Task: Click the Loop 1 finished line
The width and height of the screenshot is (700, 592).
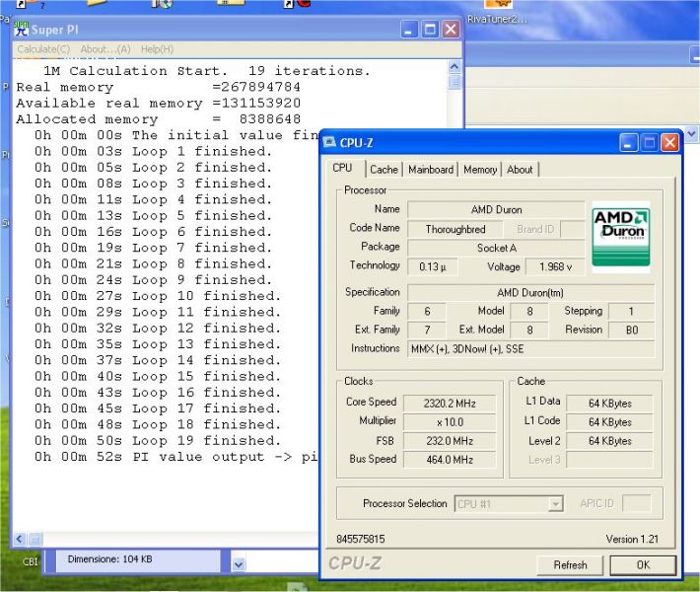Action: 153,151
